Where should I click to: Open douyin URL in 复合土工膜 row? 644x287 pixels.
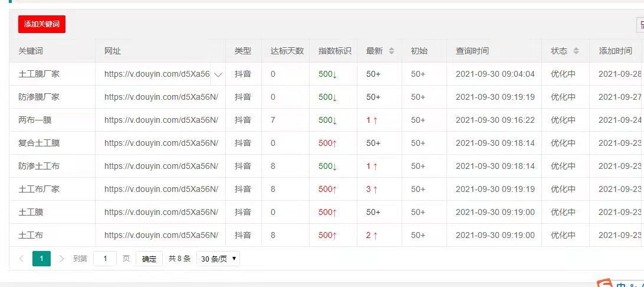pos(161,143)
